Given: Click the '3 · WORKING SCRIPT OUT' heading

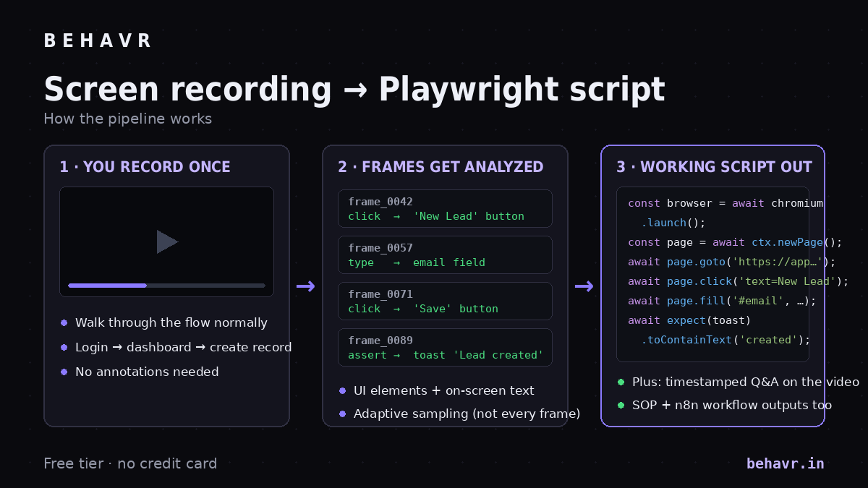Looking at the screenshot, I should tap(714, 167).
